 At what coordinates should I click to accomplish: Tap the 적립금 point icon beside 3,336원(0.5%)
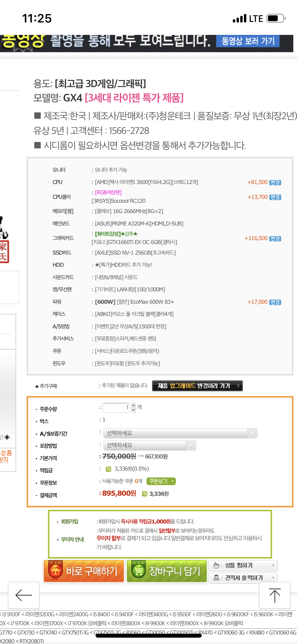108,469
